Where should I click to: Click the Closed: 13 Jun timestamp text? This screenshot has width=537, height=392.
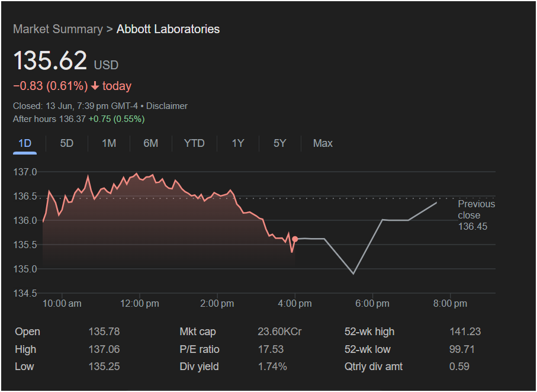tap(75, 106)
